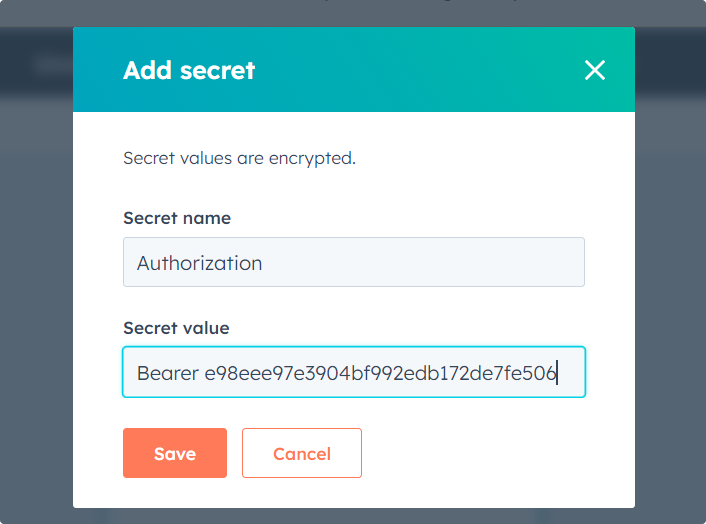Click the dimmed overlay left of the dialog
Image resolution: width=706 pixels, height=524 pixels.
point(36,300)
